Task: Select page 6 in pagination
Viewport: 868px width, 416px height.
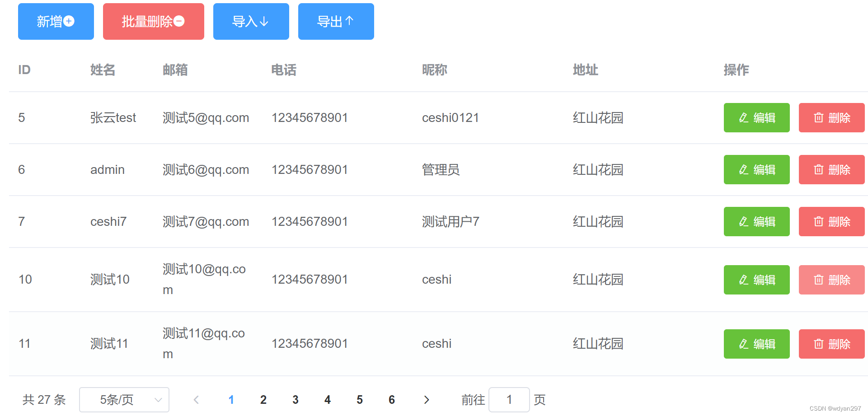Action: click(392, 400)
